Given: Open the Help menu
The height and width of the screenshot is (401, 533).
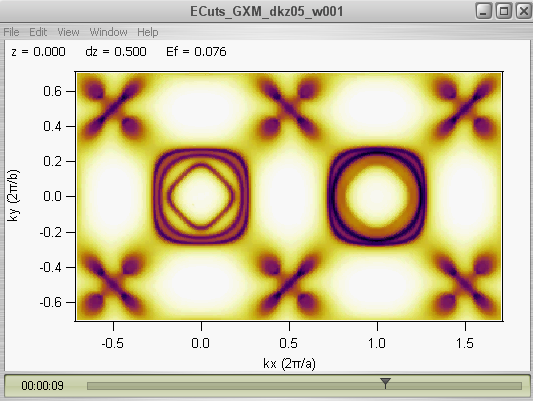Looking at the screenshot, I should [x=148, y=32].
